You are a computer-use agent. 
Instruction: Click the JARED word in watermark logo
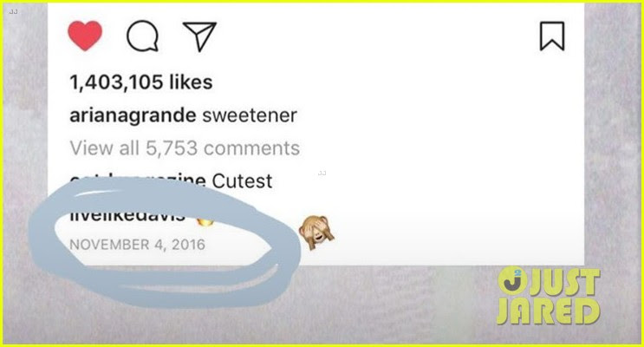point(549,311)
